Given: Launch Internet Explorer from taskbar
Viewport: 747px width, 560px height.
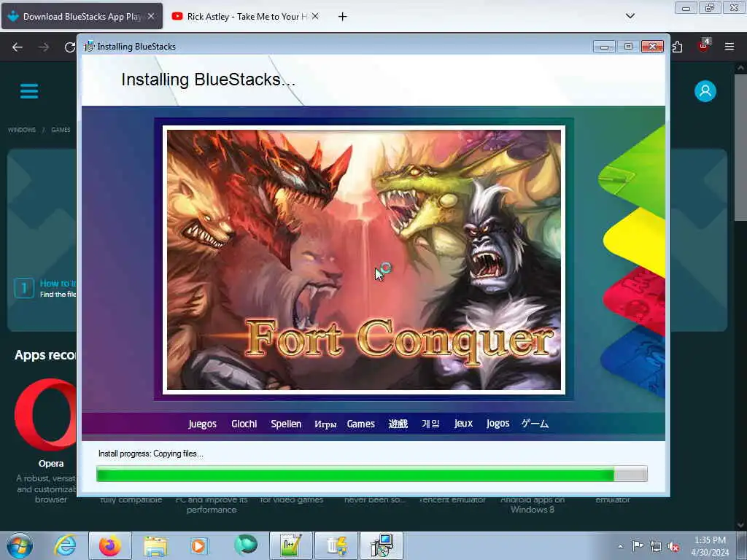Looking at the screenshot, I should [65, 545].
